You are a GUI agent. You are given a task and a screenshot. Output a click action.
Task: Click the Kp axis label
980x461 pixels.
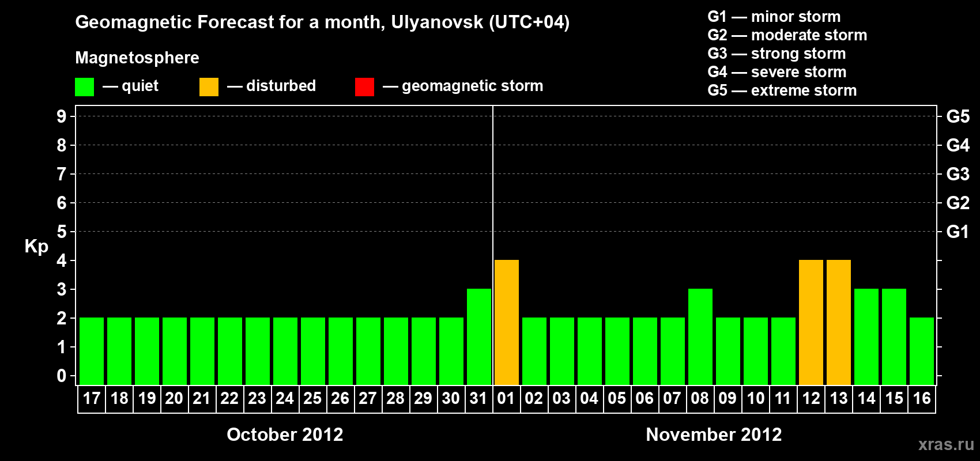pos(36,247)
